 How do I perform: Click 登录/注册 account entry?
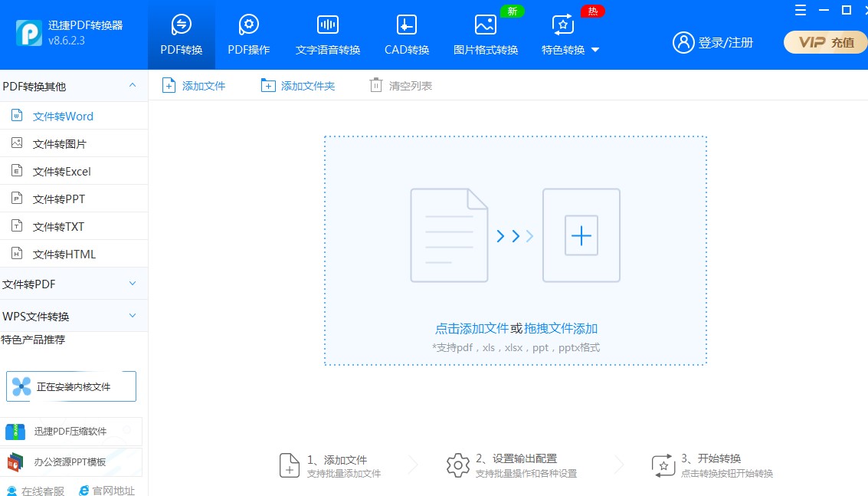click(713, 43)
